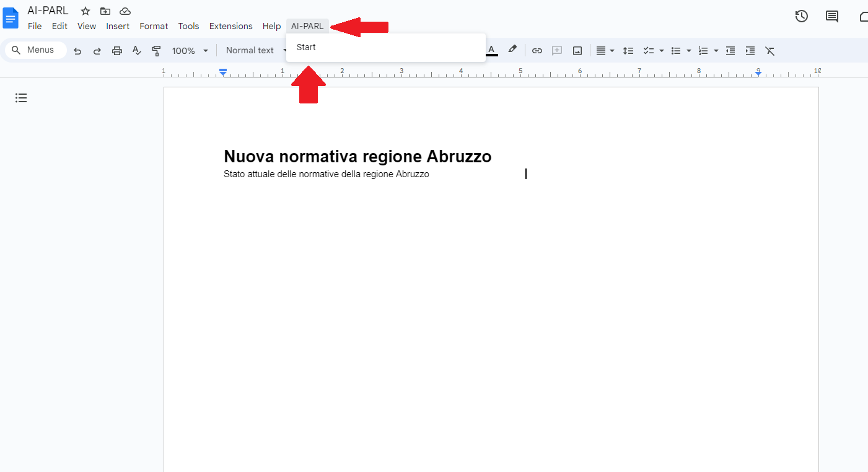Show comments with the speech bubble icon
Viewport: 868px width, 472px height.
832,17
